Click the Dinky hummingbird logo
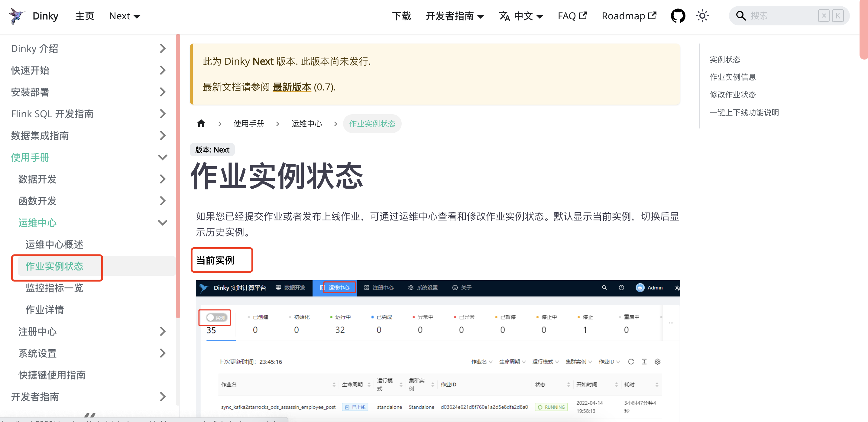Screen dimensions: 868x422 pyautogui.click(x=17, y=16)
